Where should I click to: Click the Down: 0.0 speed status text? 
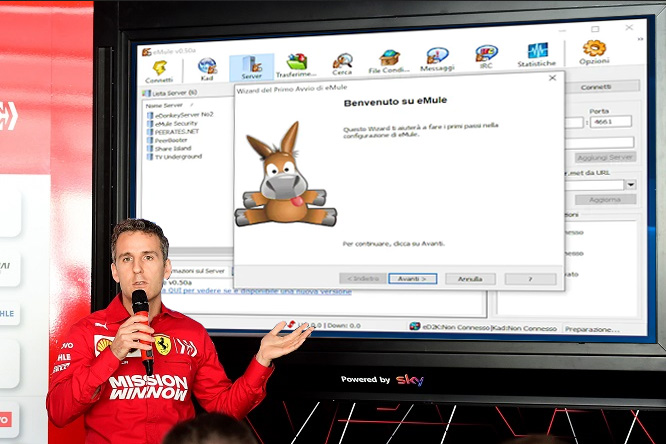tap(344, 325)
